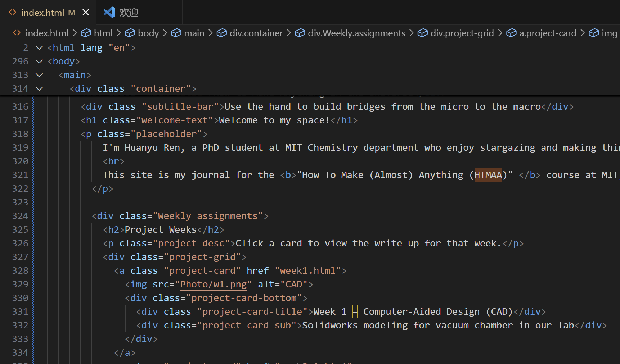Viewport: 620px width, 364px height.
Task: Click the VS Code logo icon on 欢迎 tab
Action: [x=109, y=13]
